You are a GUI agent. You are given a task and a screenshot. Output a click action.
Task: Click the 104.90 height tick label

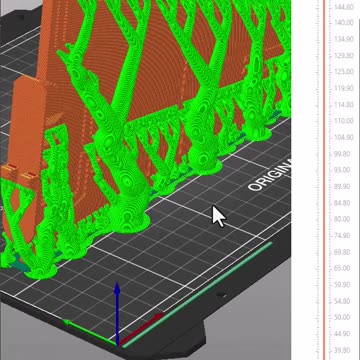[x=344, y=137]
